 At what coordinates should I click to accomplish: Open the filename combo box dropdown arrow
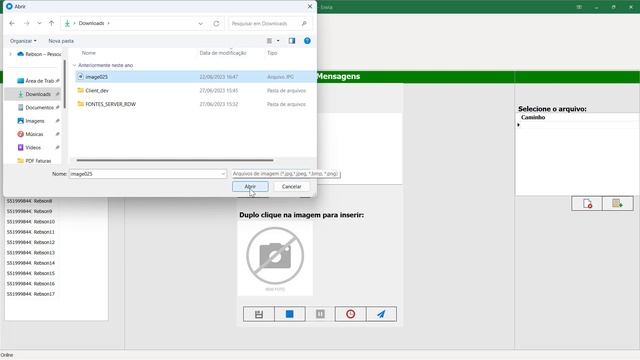pyautogui.click(x=223, y=174)
